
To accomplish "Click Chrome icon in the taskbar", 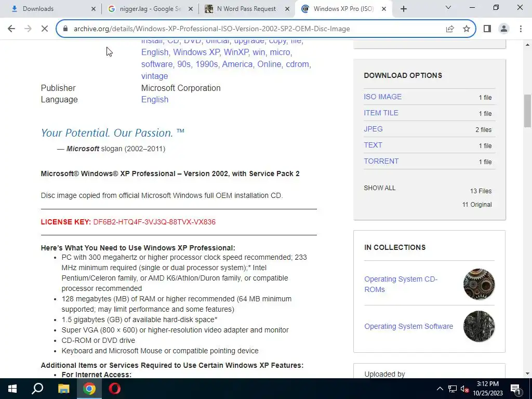I will [89, 389].
